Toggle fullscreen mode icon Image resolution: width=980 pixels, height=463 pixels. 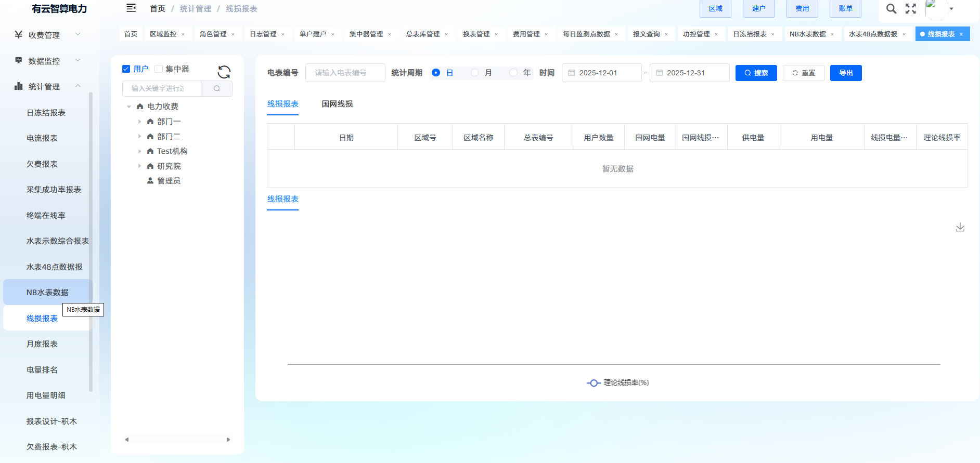tap(910, 8)
